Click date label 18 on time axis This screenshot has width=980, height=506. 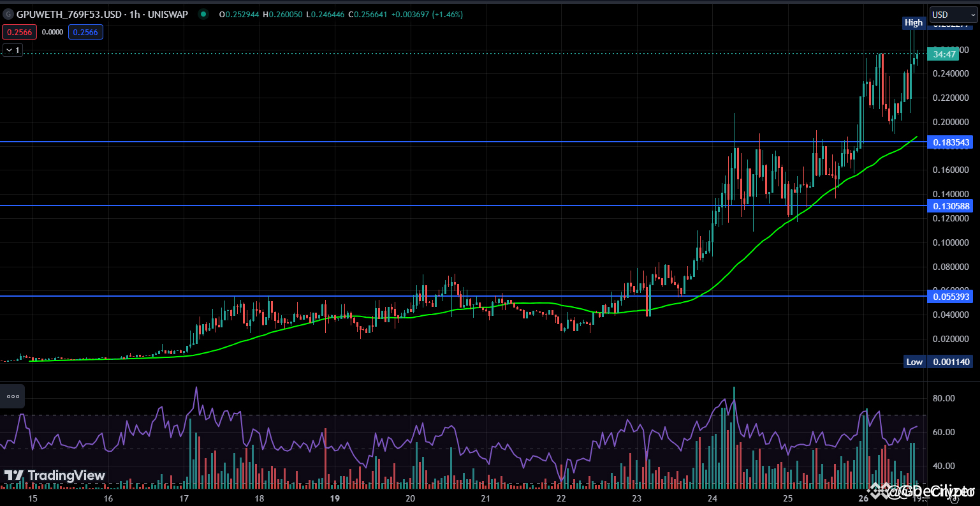click(260, 498)
